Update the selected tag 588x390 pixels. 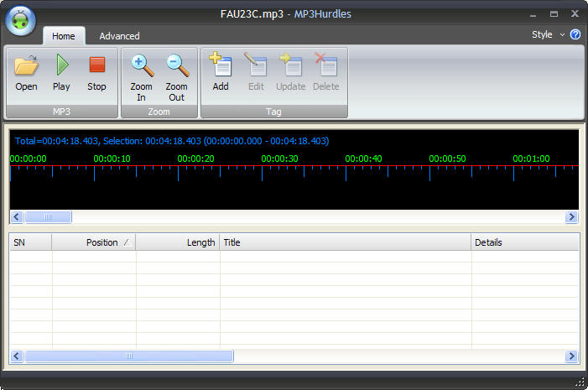pos(290,72)
